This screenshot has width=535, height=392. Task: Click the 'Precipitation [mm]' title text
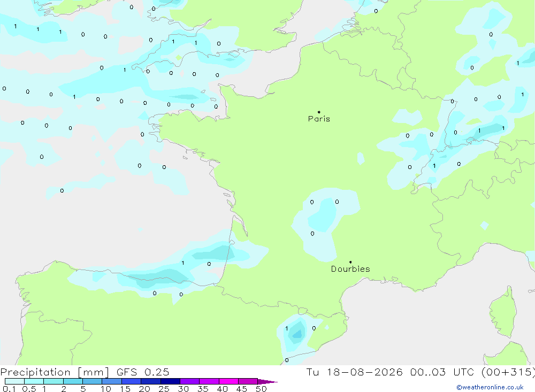[55, 372]
